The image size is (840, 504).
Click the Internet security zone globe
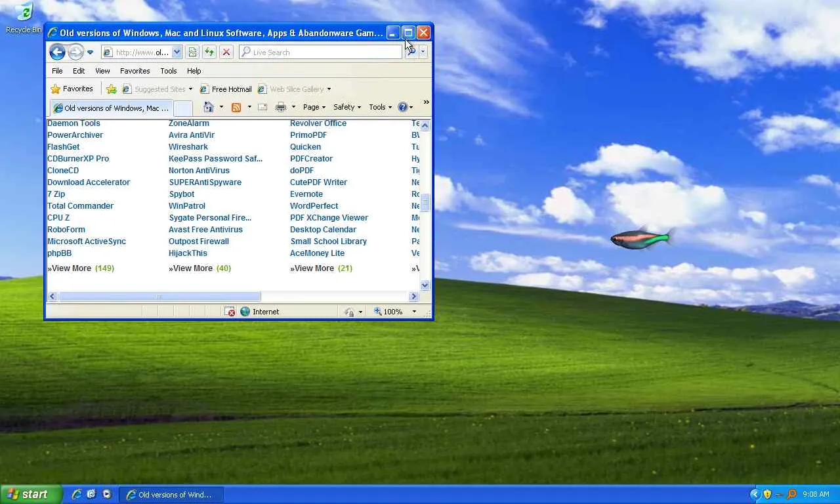245,312
